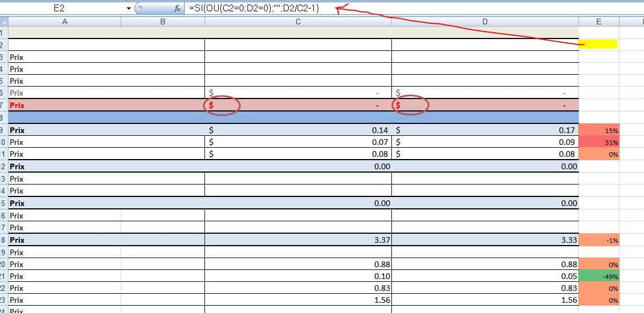Select the cell showing 3.33
The image size is (644, 313).
pyautogui.click(x=485, y=240)
